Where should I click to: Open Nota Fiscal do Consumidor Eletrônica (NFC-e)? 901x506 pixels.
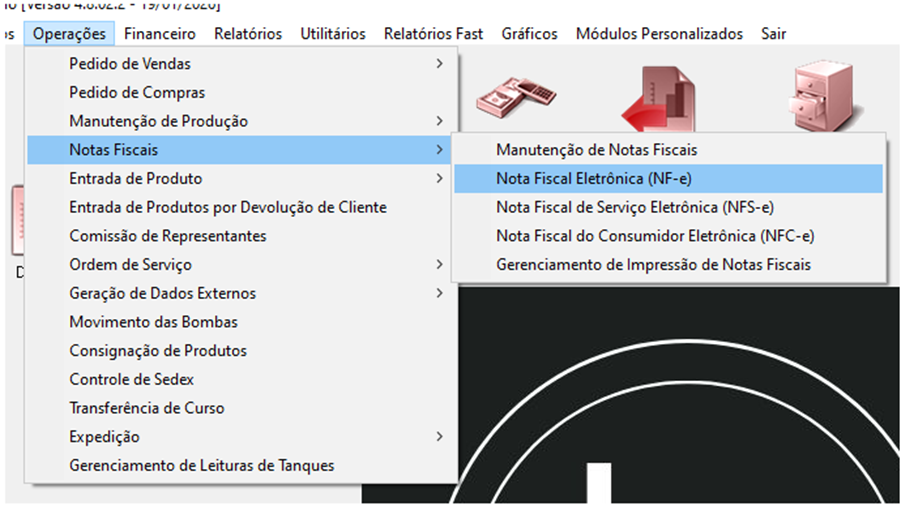click(x=654, y=236)
